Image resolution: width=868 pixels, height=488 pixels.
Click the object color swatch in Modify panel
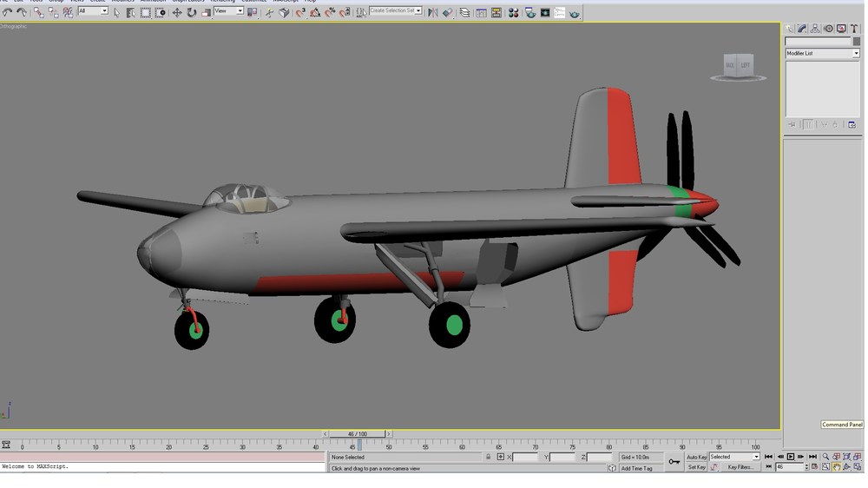tap(857, 42)
